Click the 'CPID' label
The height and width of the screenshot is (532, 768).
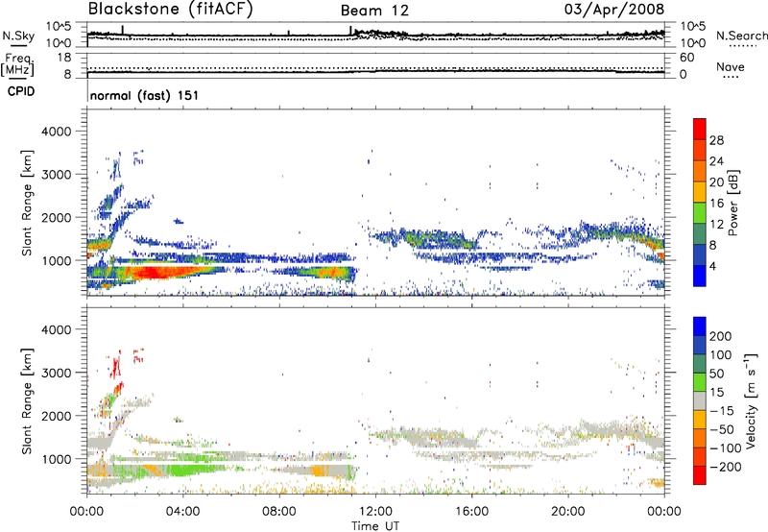21,91
